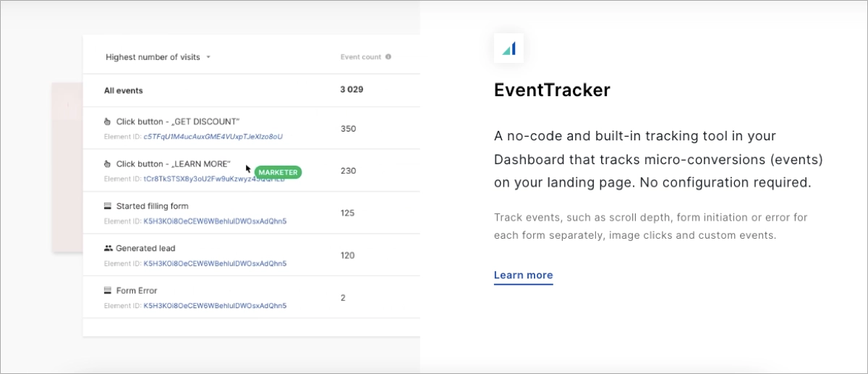Screen dimensions: 868x374
Task: Click the GET DISCOUNT element ID link
Action: tap(213, 136)
